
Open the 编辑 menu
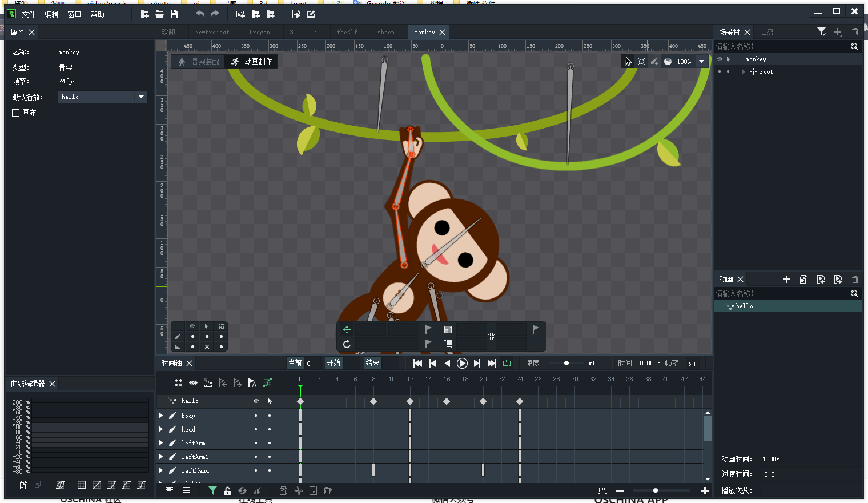tap(51, 14)
